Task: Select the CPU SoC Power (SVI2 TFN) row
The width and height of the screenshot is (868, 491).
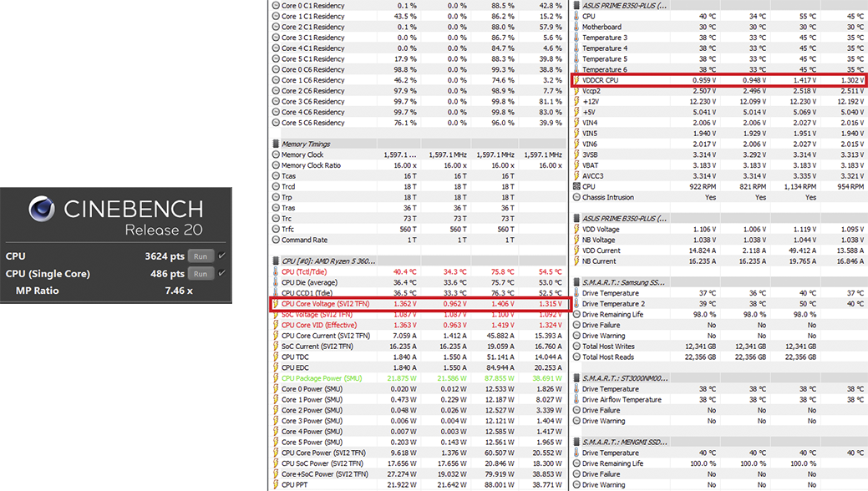Action: pyautogui.click(x=419, y=463)
